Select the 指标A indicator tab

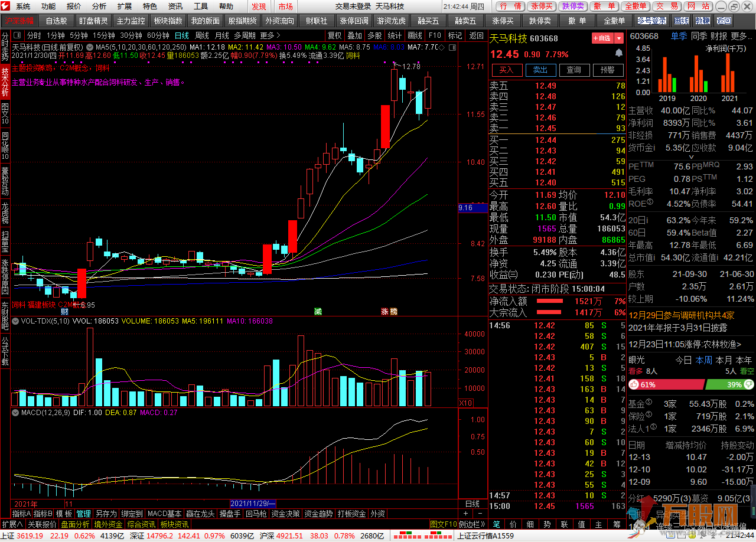pos(22,514)
